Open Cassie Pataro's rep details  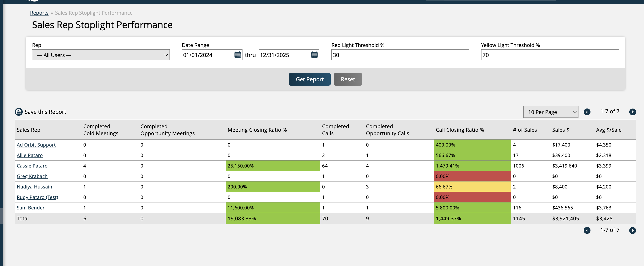coord(32,166)
